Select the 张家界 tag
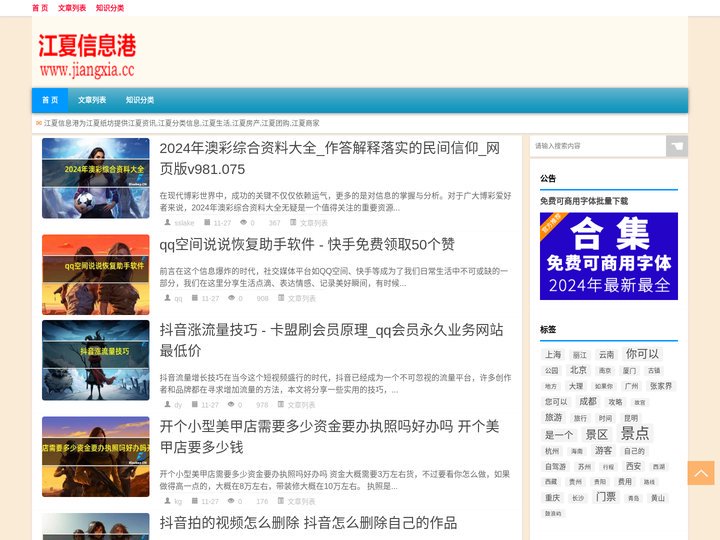 click(661, 386)
